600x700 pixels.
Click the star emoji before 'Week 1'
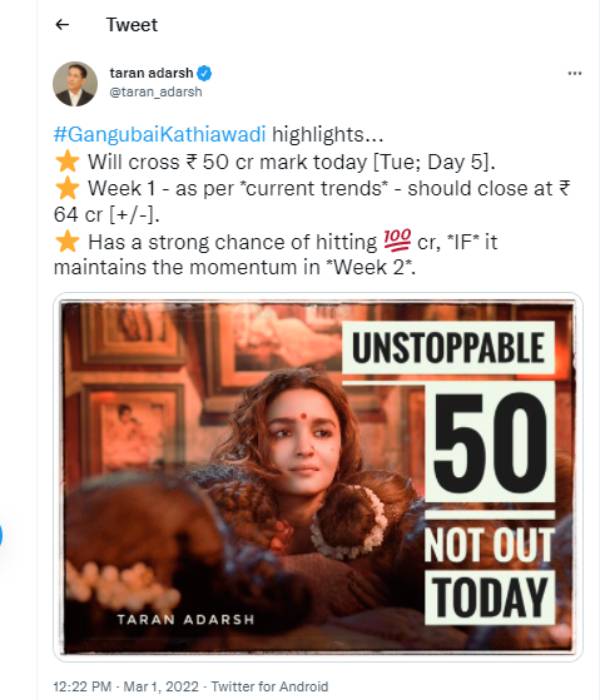coord(67,188)
